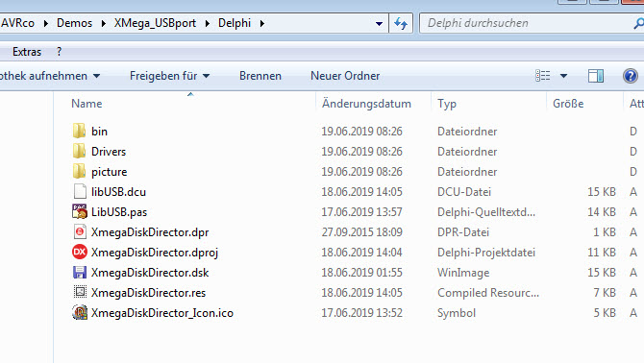
Task: Click the refresh button beside address bar
Action: click(401, 23)
